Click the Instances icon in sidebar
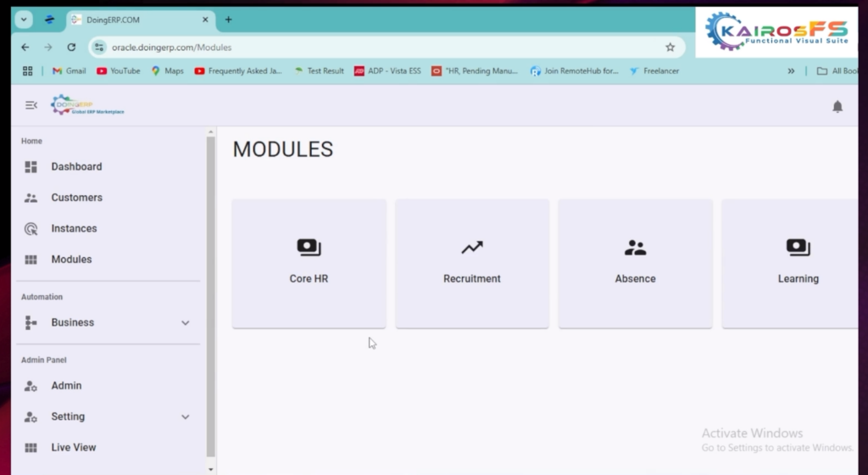The image size is (868, 475). point(31,229)
